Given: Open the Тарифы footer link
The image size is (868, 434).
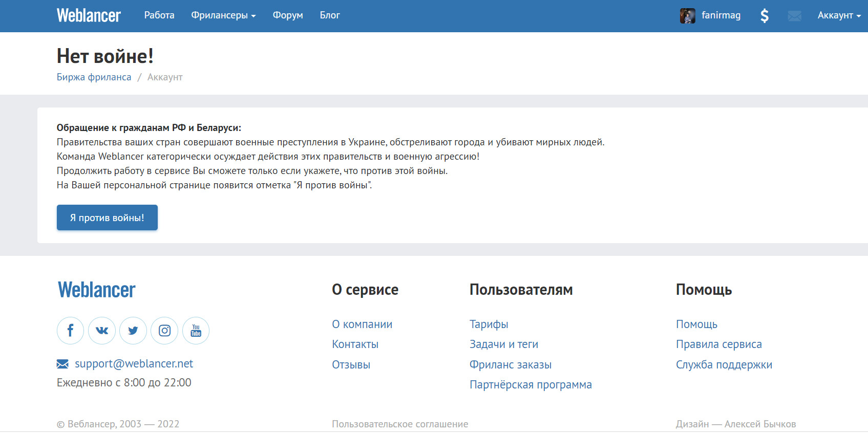Looking at the screenshot, I should click(x=489, y=324).
